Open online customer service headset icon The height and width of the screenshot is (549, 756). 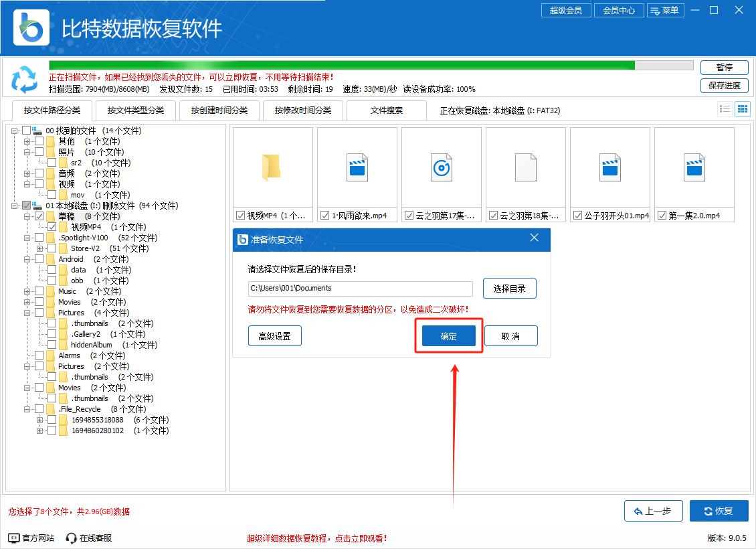click(x=72, y=538)
